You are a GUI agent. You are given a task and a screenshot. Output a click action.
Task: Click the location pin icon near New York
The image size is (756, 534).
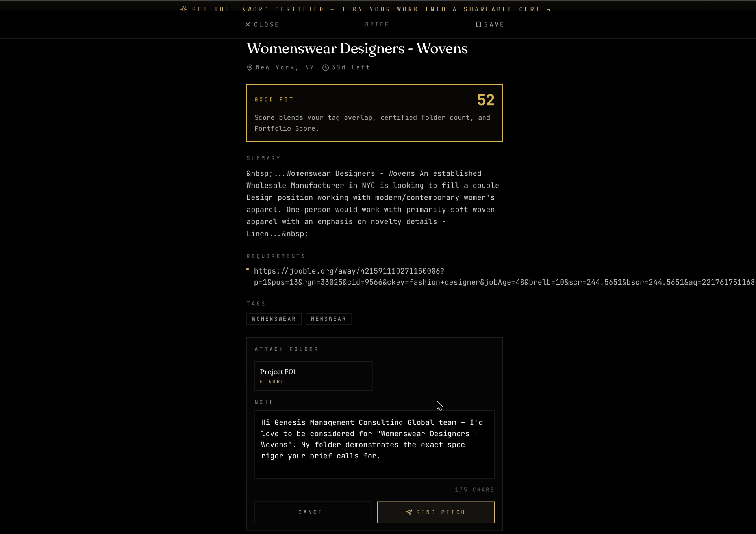pyautogui.click(x=250, y=67)
